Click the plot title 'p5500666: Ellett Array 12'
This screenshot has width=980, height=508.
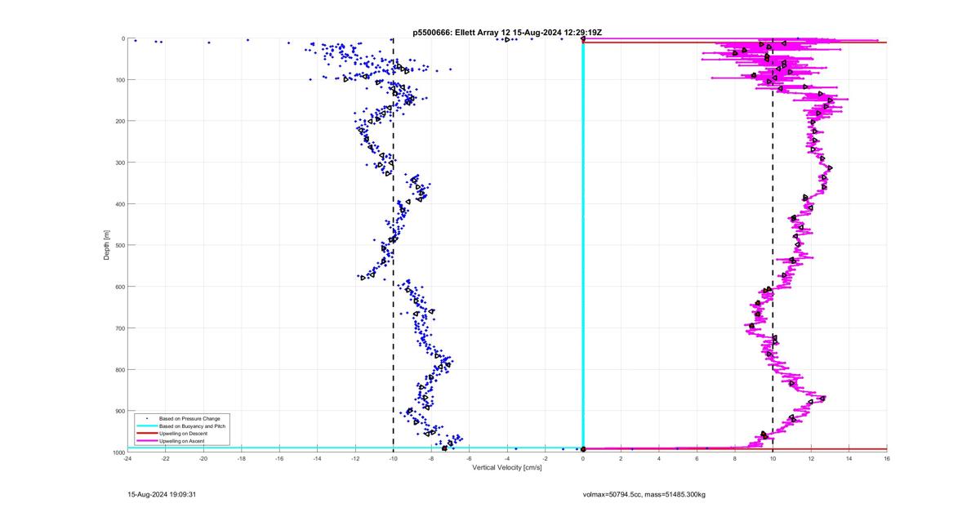tap(461, 32)
